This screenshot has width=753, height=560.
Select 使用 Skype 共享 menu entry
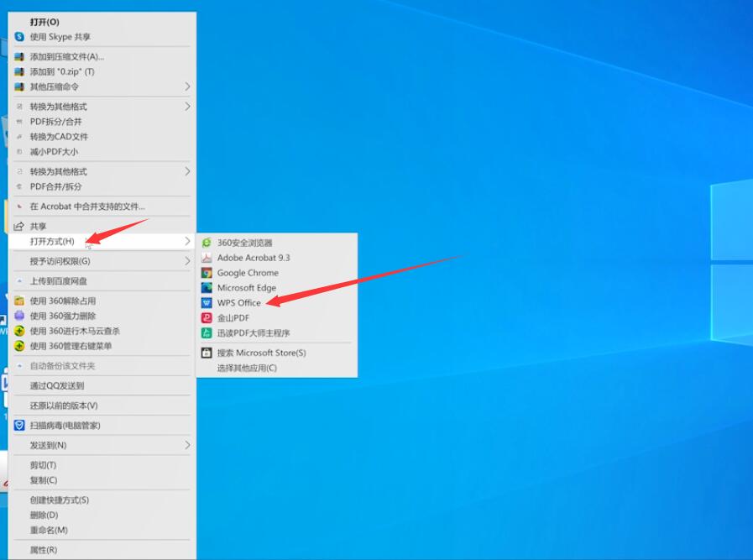60,37
